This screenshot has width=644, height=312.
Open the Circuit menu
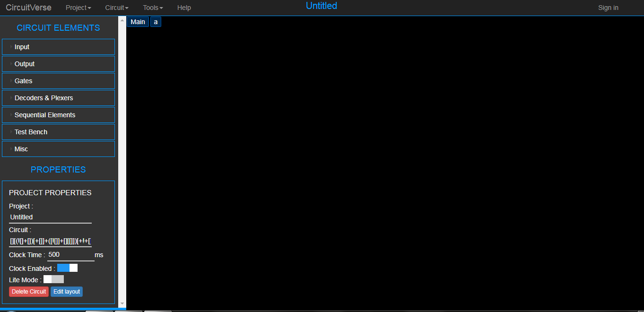tap(116, 8)
